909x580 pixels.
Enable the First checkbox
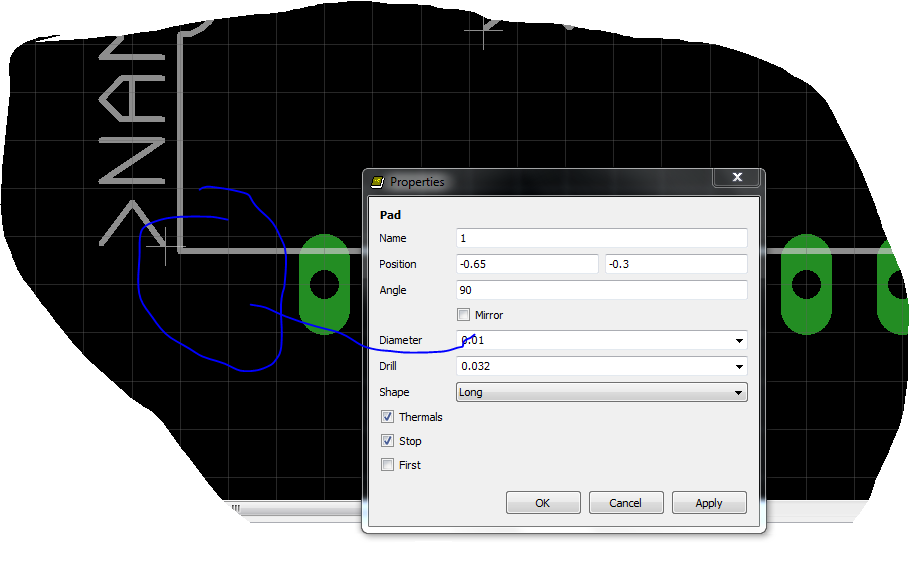[x=387, y=465]
